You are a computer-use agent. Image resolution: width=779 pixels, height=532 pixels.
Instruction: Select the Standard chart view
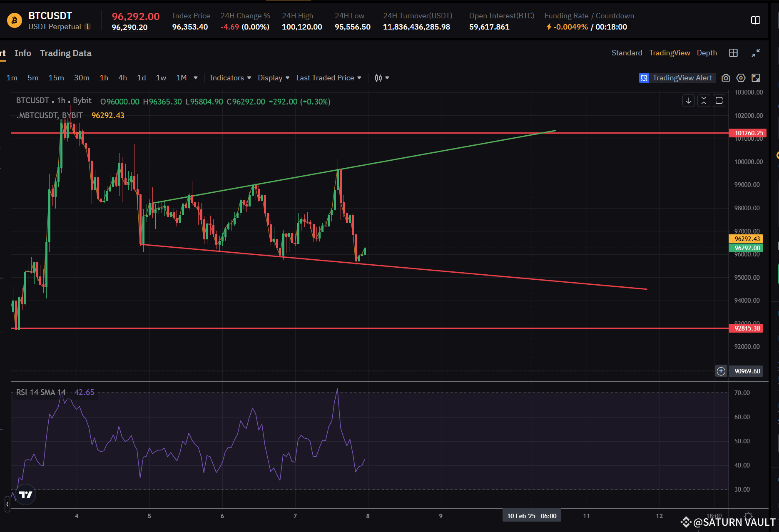point(627,53)
